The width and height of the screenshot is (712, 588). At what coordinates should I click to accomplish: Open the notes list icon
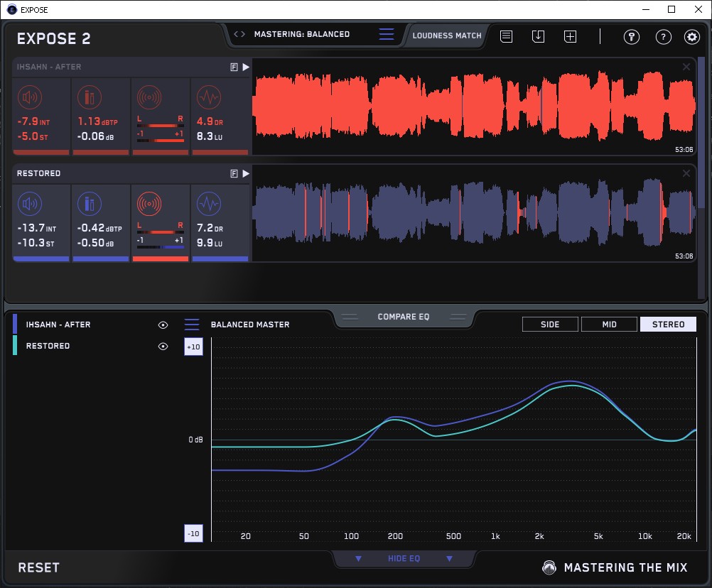(x=506, y=36)
